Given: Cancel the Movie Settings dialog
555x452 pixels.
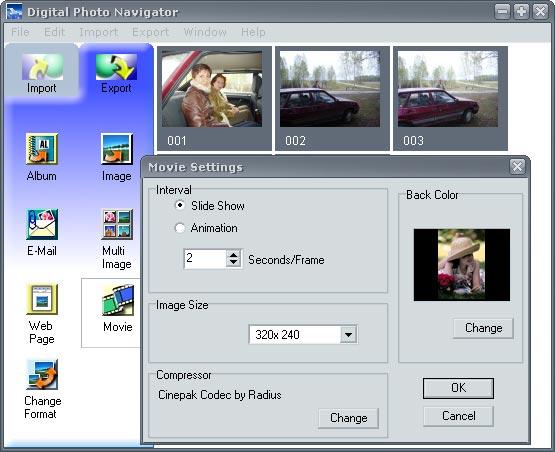Looking at the screenshot, I should [458, 416].
